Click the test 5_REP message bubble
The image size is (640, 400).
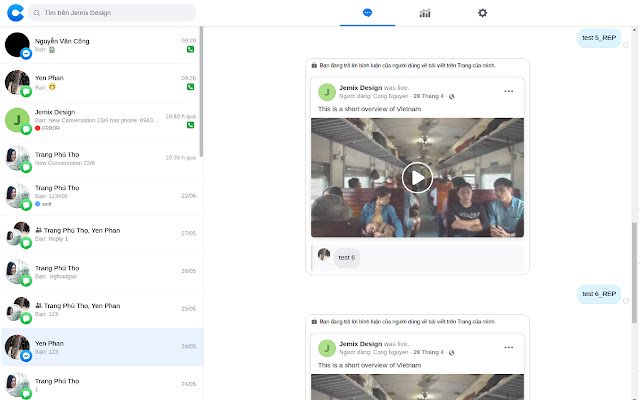pyautogui.click(x=599, y=38)
